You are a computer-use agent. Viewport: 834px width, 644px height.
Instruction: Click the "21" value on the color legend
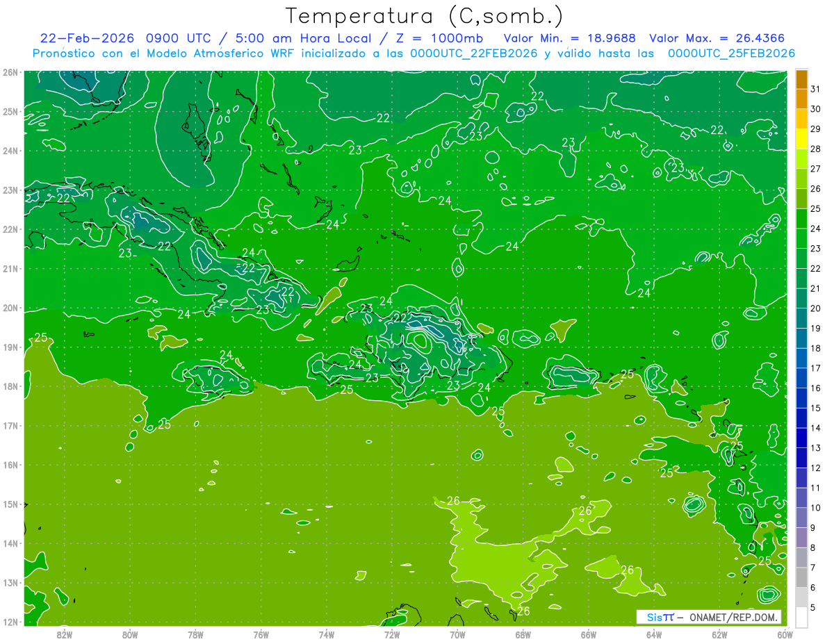815,288
